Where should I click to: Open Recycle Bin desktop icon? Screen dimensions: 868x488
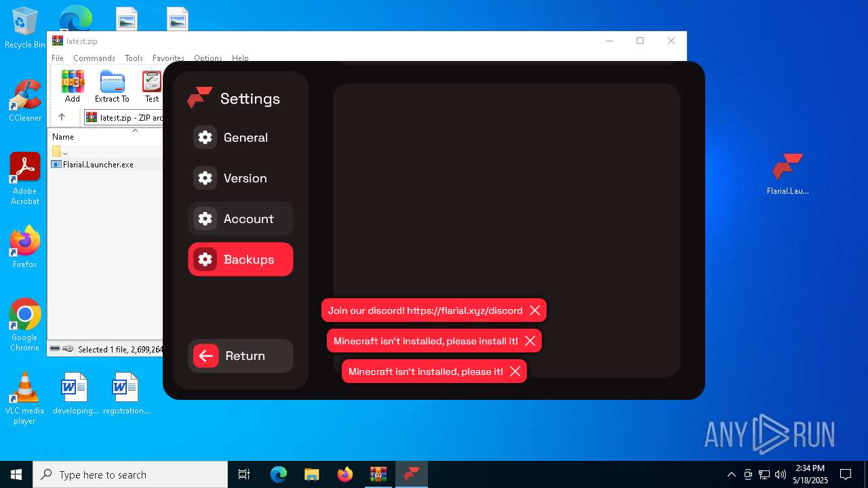point(25,28)
